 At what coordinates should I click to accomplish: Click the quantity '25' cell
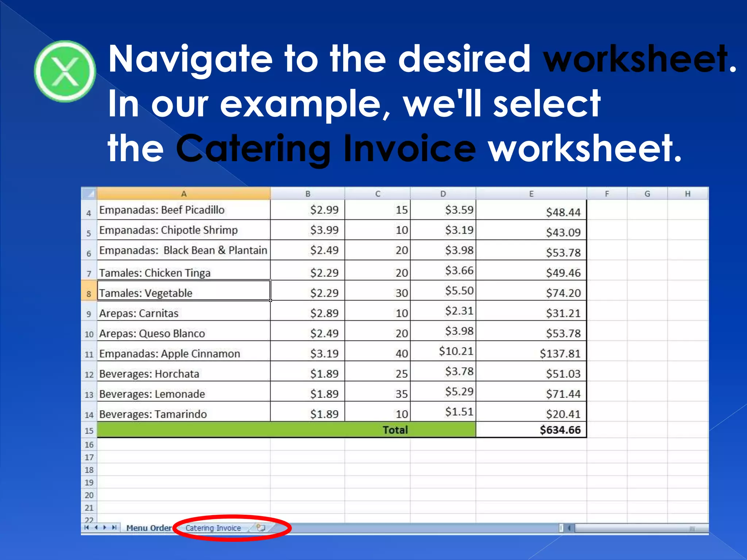coord(378,372)
